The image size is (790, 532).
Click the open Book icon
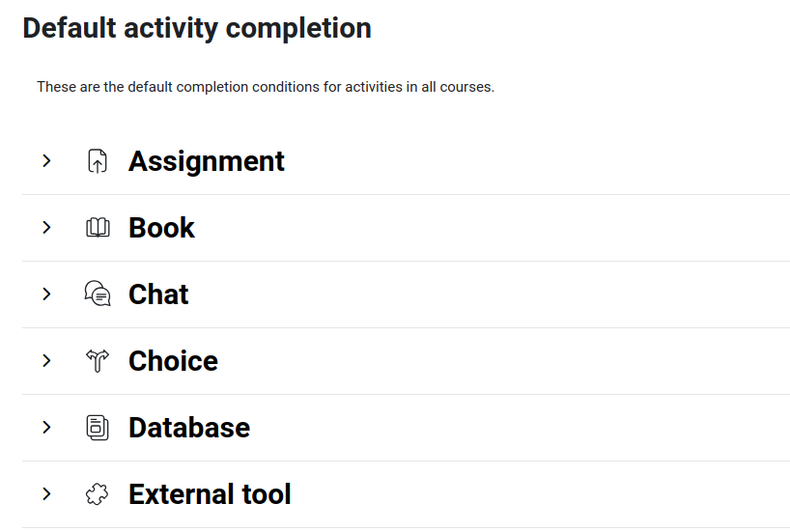(x=98, y=228)
